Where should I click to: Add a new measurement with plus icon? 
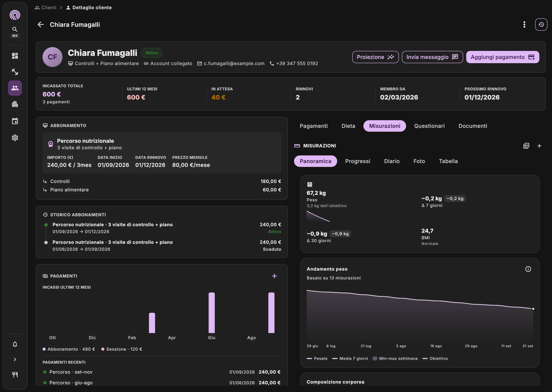[539, 146]
